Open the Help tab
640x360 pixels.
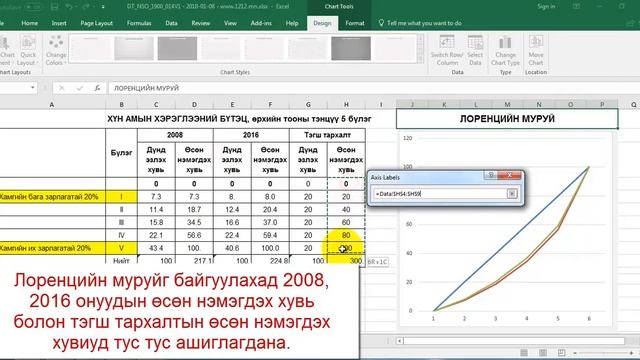click(x=292, y=23)
